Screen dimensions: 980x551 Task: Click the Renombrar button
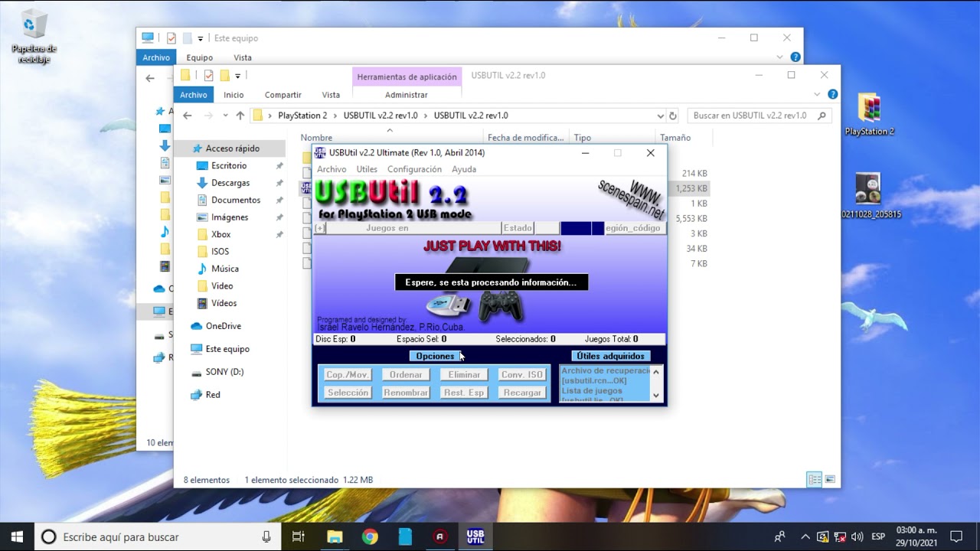coord(406,393)
